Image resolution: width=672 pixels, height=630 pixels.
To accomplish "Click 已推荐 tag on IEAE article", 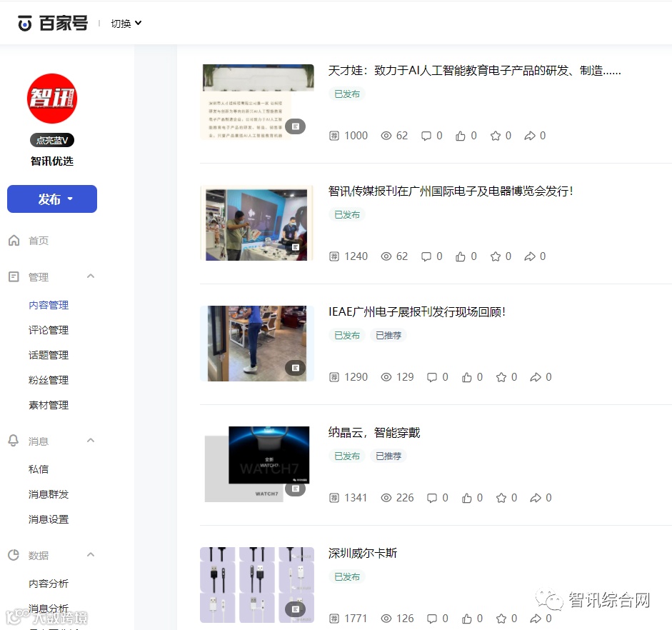I will (x=388, y=335).
